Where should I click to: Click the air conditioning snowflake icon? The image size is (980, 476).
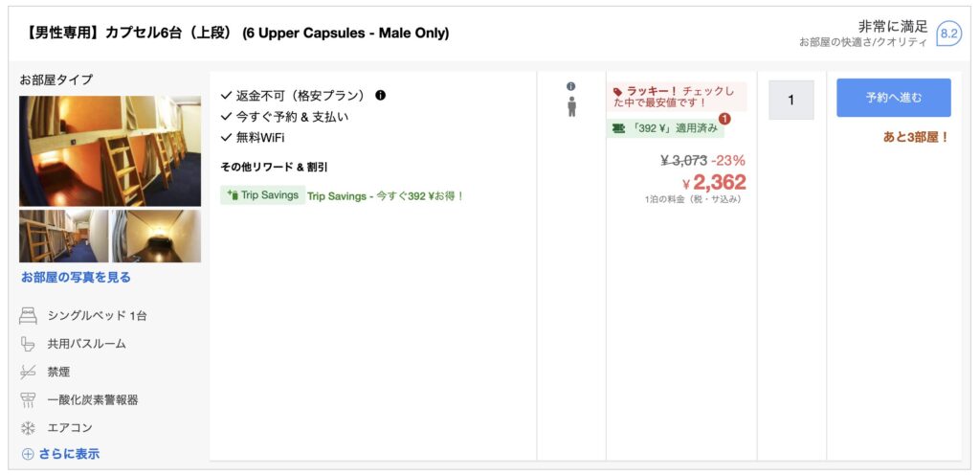[x=28, y=427]
